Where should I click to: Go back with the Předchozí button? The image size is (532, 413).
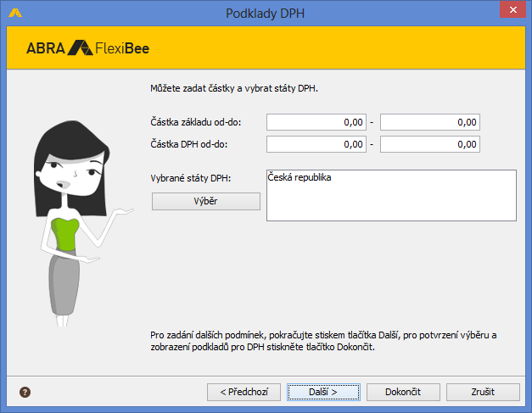tap(244, 392)
